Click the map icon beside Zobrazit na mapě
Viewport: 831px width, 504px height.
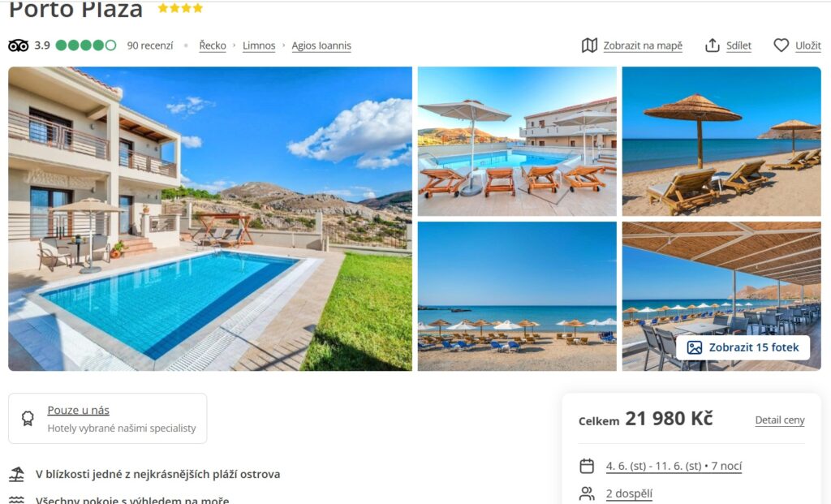point(589,45)
